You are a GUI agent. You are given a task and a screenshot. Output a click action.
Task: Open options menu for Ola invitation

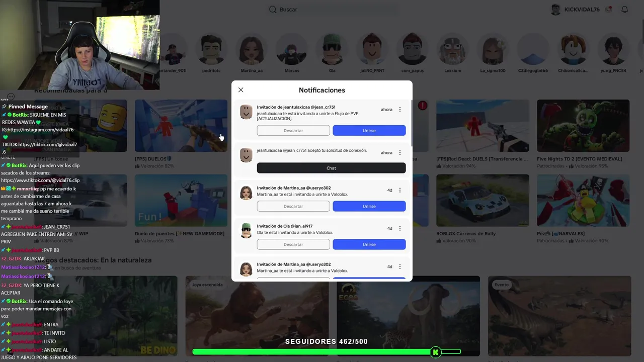click(400, 229)
